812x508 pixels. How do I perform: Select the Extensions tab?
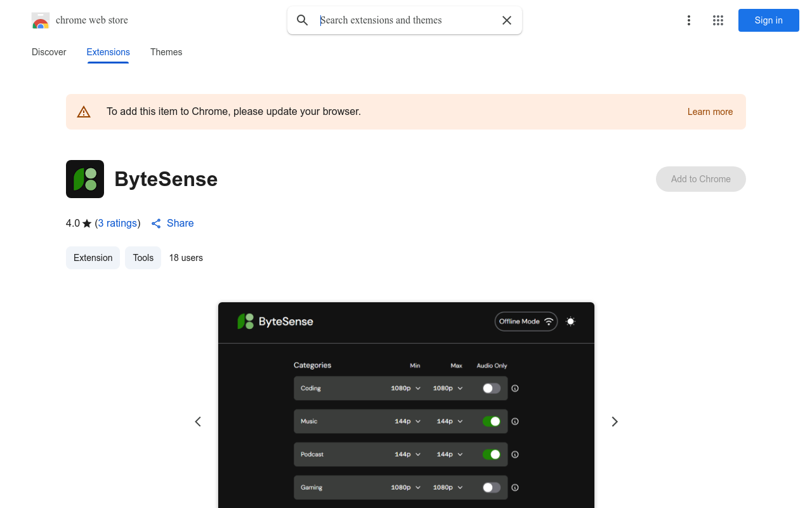click(x=108, y=52)
